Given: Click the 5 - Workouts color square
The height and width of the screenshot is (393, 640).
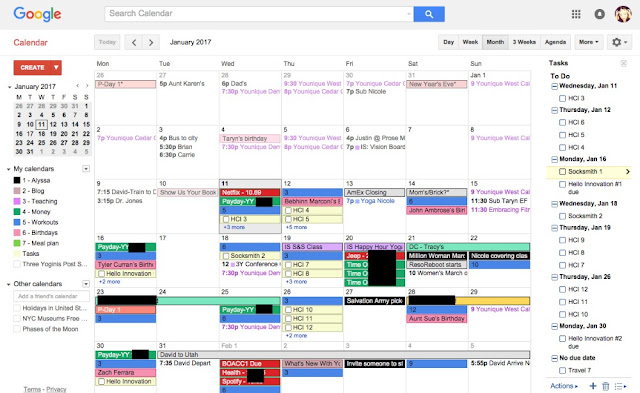Looking at the screenshot, I should click(x=17, y=222).
